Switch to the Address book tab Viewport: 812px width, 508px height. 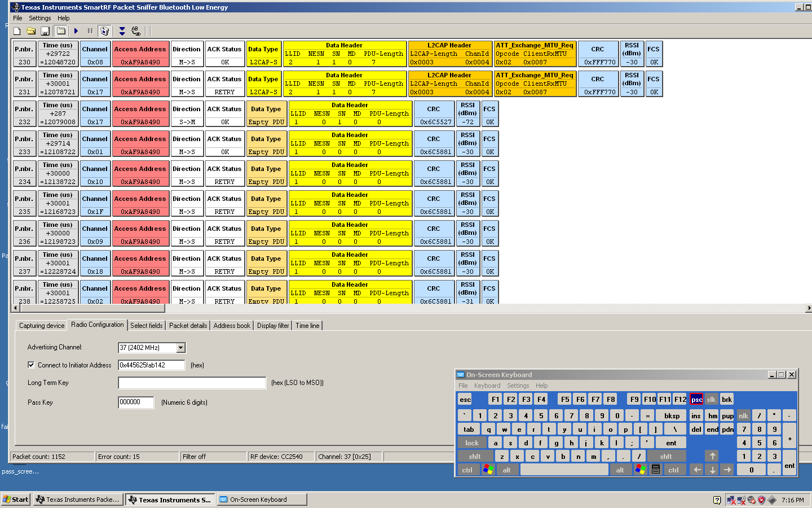232,326
